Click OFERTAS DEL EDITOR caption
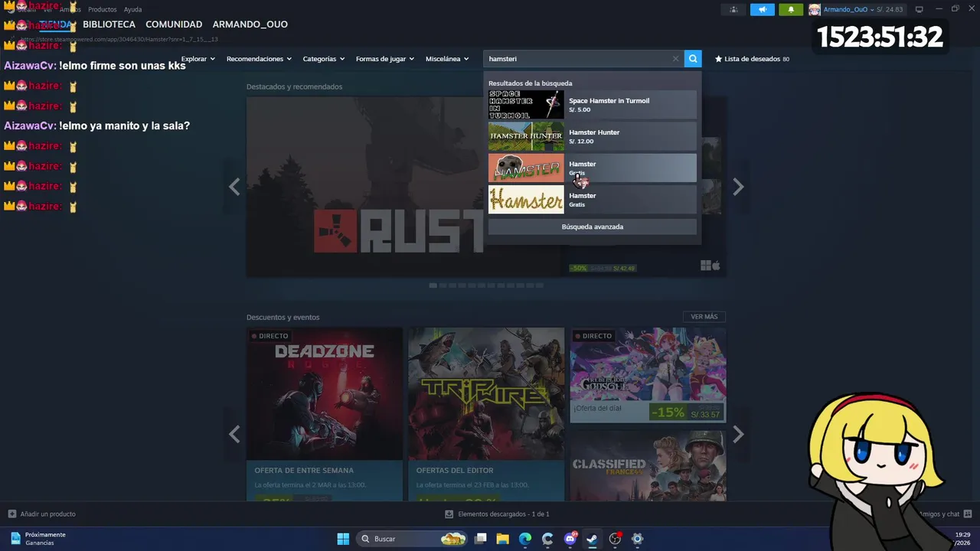Screen dimensions: 980x551 tap(455, 471)
